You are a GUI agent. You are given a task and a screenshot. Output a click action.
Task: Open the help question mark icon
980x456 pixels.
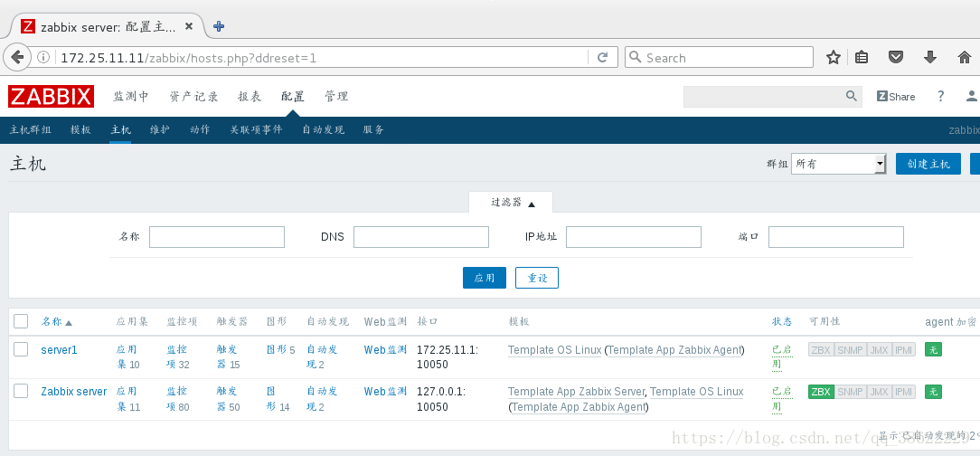point(940,96)
